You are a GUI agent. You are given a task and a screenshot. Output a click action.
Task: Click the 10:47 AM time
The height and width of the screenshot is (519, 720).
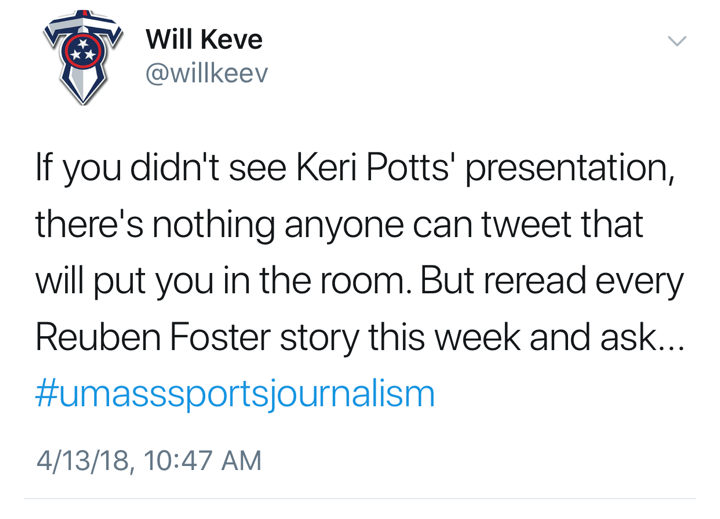pos(203,460)
